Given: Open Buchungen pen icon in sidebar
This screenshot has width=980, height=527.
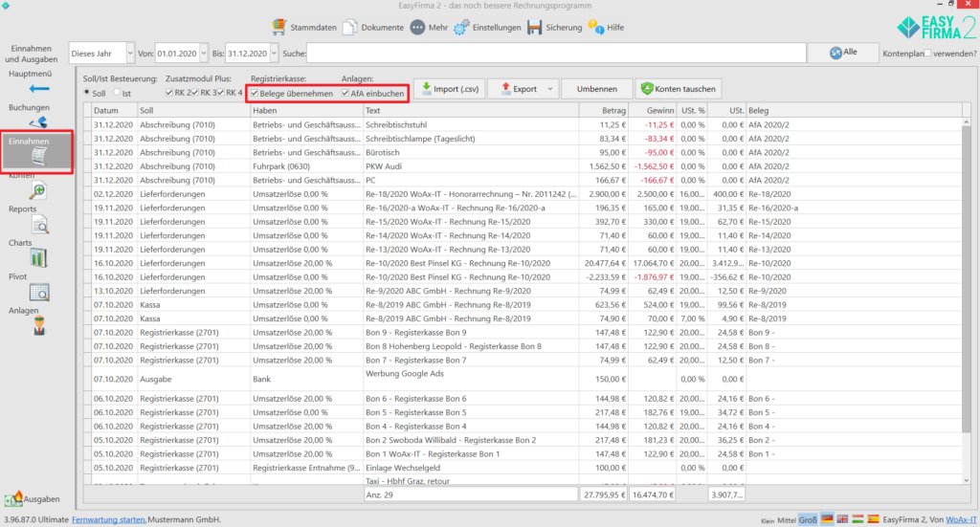Looking at the screenshot, I should pos(38,121).
